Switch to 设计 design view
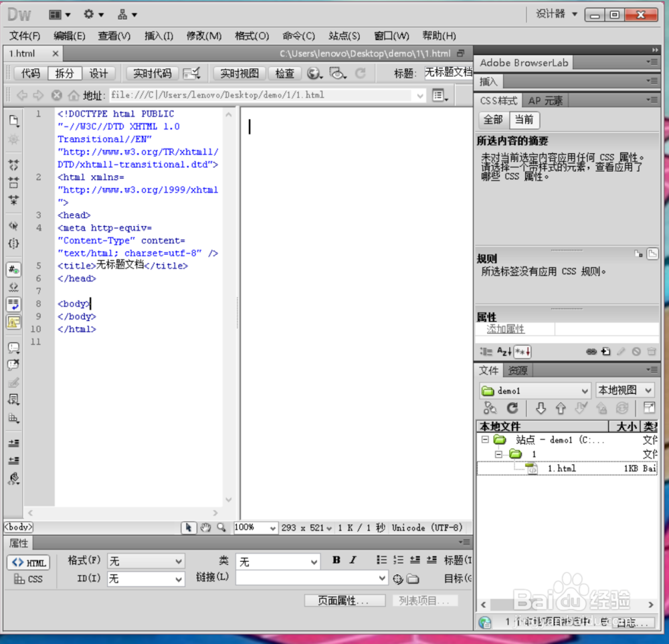Image resolution: width=669 pixels, height=644 pixels. pos(98,74)
